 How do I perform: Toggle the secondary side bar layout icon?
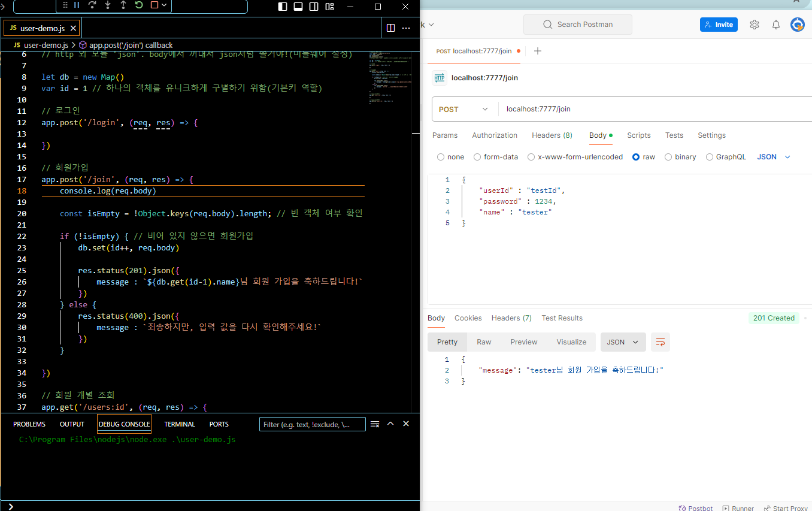click(x=314, y=7)
